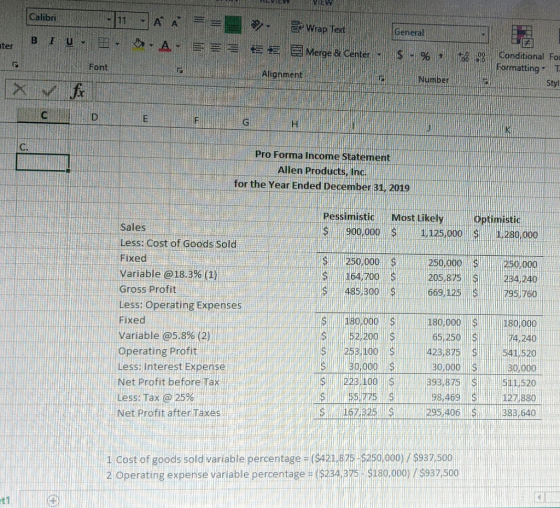
Task: Add a new sheet with plus button
Action: pos(53,500)
